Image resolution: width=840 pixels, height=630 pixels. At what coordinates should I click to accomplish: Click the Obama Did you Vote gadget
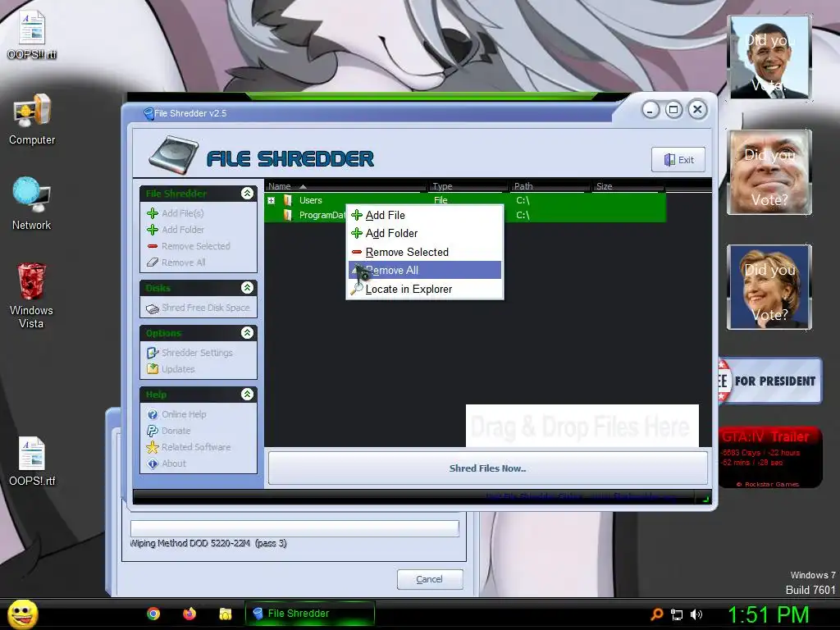pos(769,57)
